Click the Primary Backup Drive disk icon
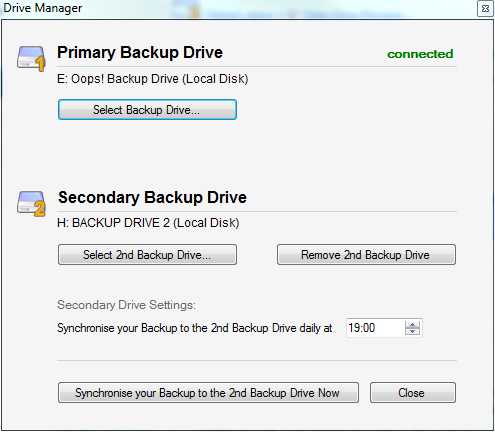This screenshot has height=432, width=495. (31, 59)
